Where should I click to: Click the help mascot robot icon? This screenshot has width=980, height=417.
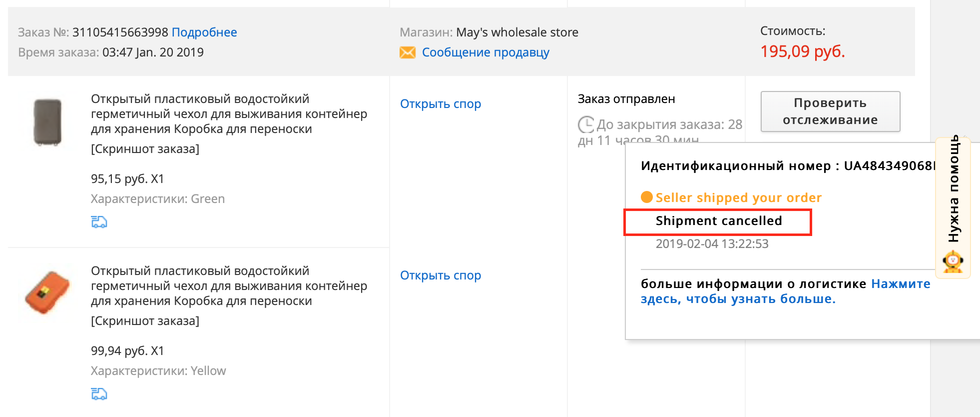(x=953, y=261)
